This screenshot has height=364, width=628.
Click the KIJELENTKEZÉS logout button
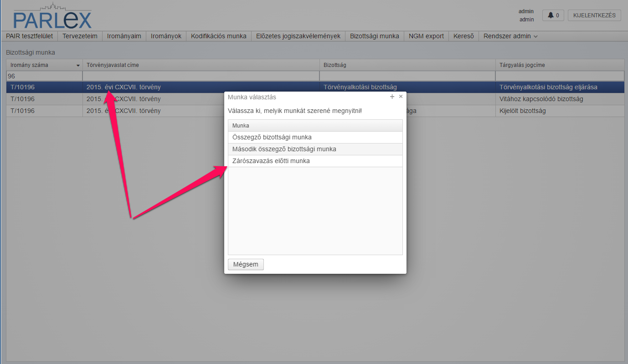click(594, 15)
